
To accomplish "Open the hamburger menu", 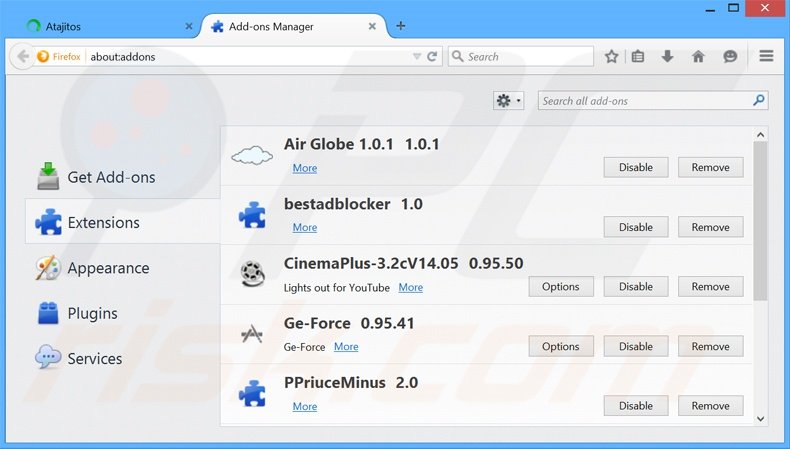I will (x=766, y=56).
